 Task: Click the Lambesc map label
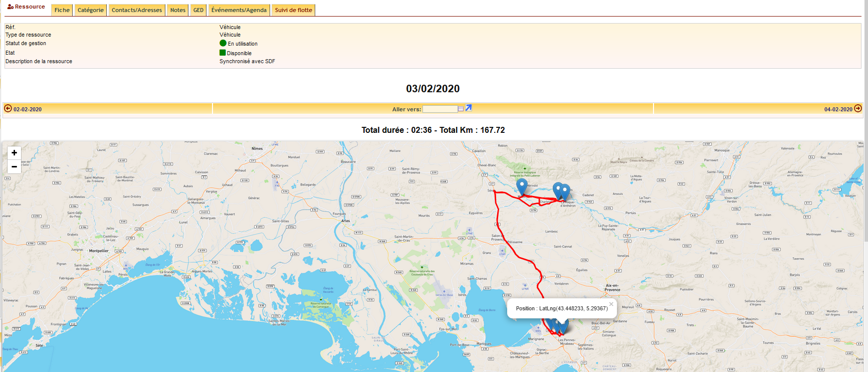pyautogui.click(x=552, y=232)
